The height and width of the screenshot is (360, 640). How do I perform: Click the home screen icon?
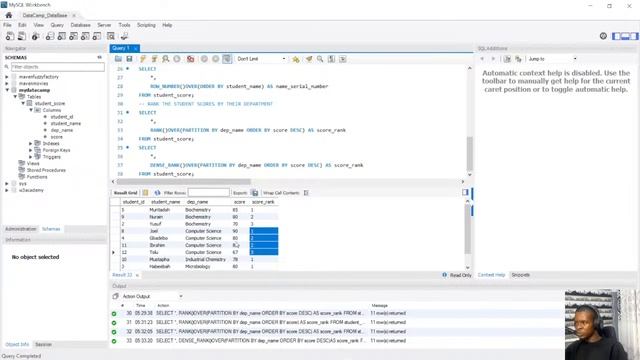pyautogui.click(x=9, y=15)
